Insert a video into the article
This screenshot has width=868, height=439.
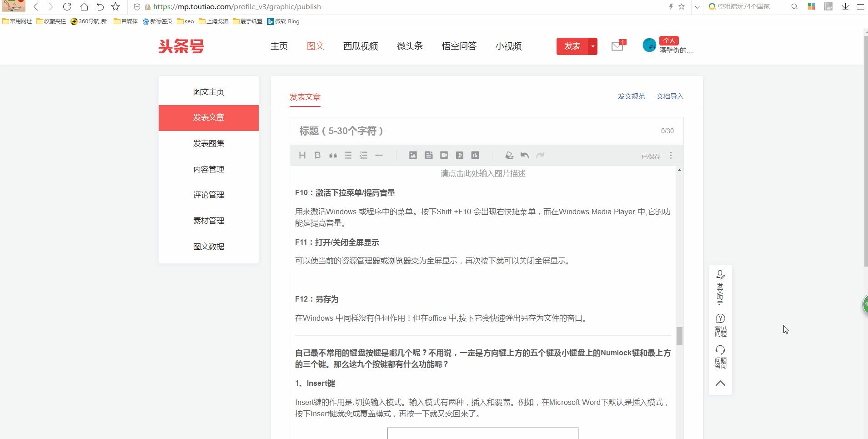point(444,155)
